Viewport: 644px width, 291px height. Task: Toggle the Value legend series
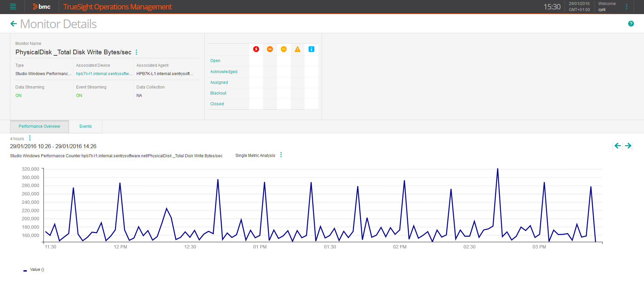click(34, 270)
